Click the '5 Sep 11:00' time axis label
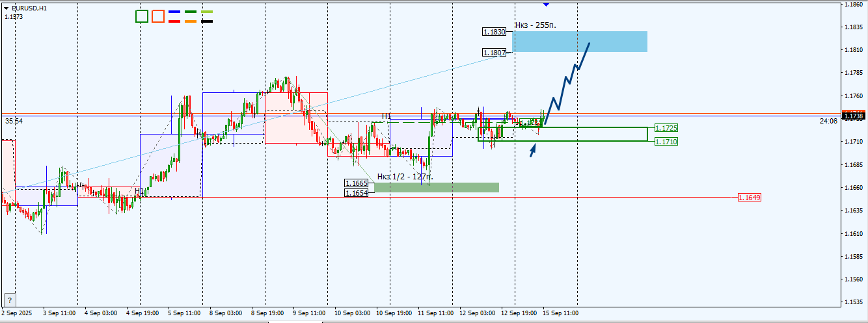Image resolution: width=868 pixels, height=323 pixels. point(185,313)
